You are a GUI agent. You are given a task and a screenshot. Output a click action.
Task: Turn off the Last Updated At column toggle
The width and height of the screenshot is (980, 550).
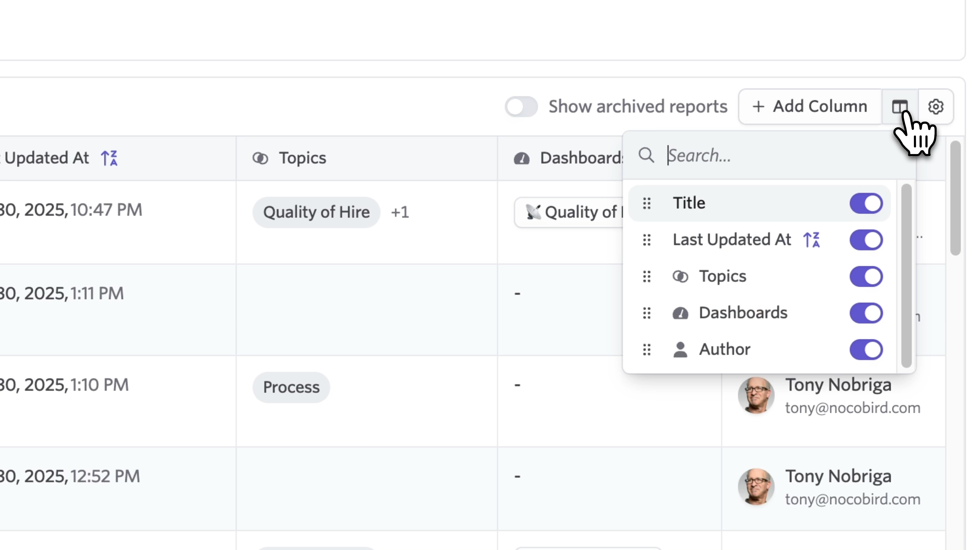tap(866, 240)
